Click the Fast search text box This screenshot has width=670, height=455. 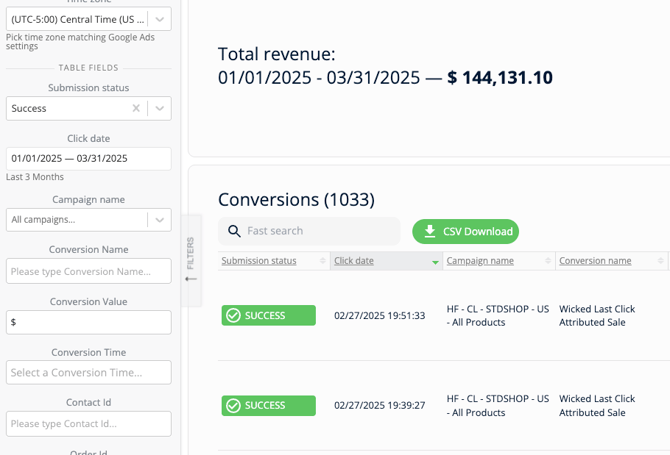click(x=318, y=231)
